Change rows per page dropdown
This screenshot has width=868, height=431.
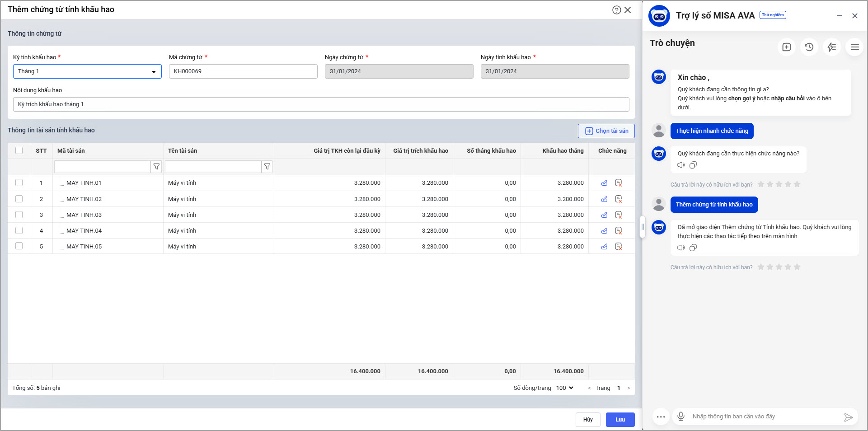(x=564, y=388)
